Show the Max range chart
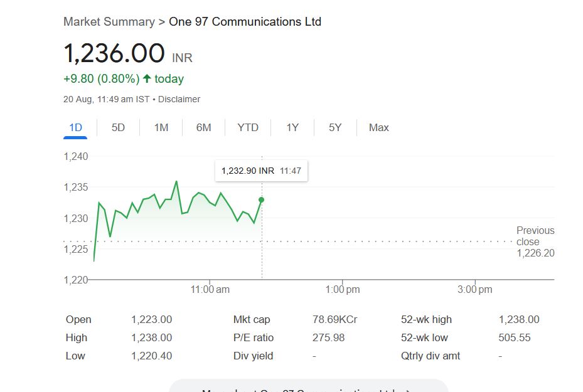Image resolution: width=583 pixels, height=392 pixels. [x=378, y=128]
